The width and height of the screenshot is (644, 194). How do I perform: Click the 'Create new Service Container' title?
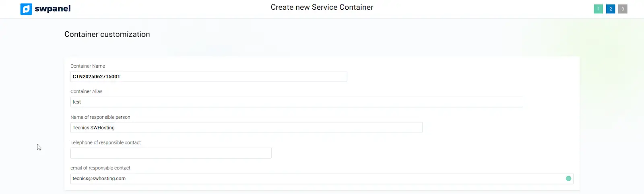pos(322,7)
